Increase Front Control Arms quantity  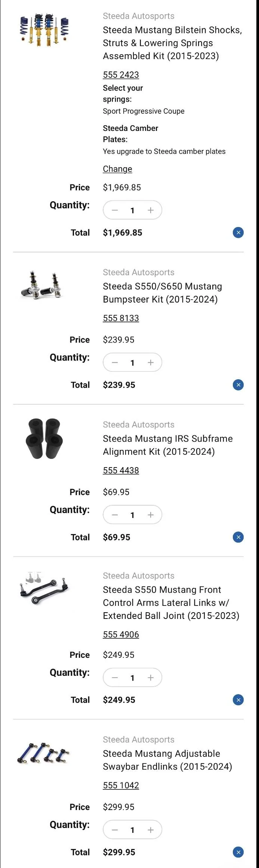151,678
